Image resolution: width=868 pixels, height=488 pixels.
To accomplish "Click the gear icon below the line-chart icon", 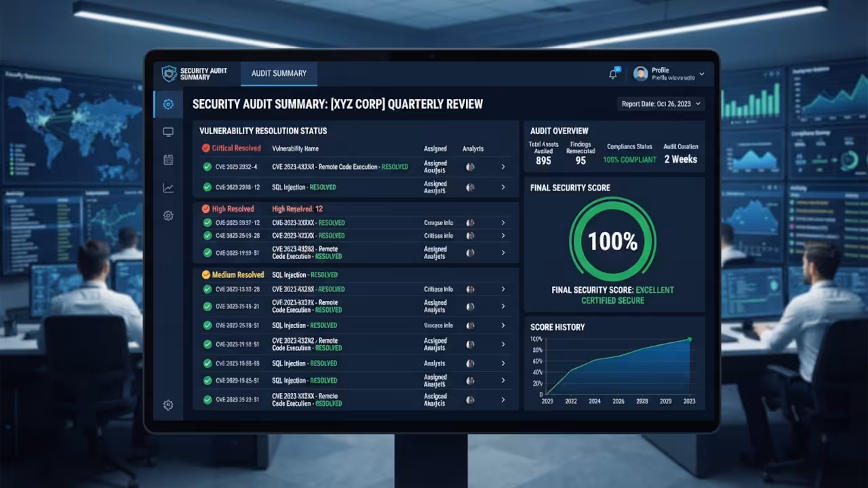I will tap(168, 216).
